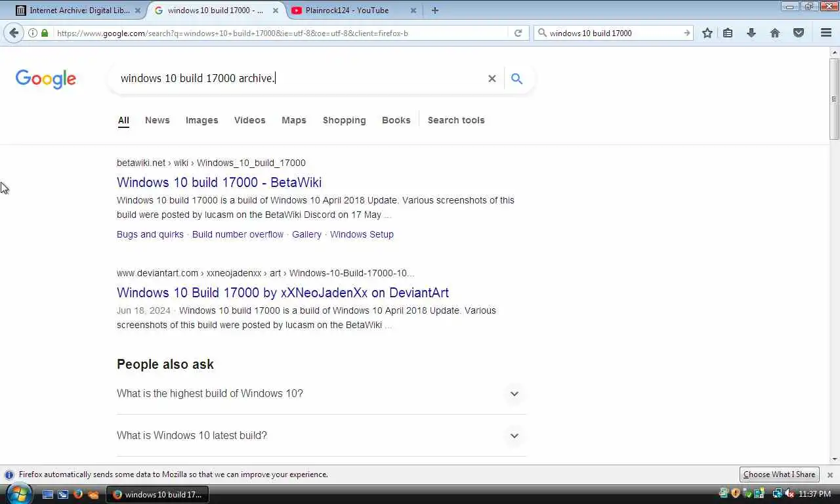
Task: Dismiss the Firefox data notification bar
Action: (x=830, y=474)
